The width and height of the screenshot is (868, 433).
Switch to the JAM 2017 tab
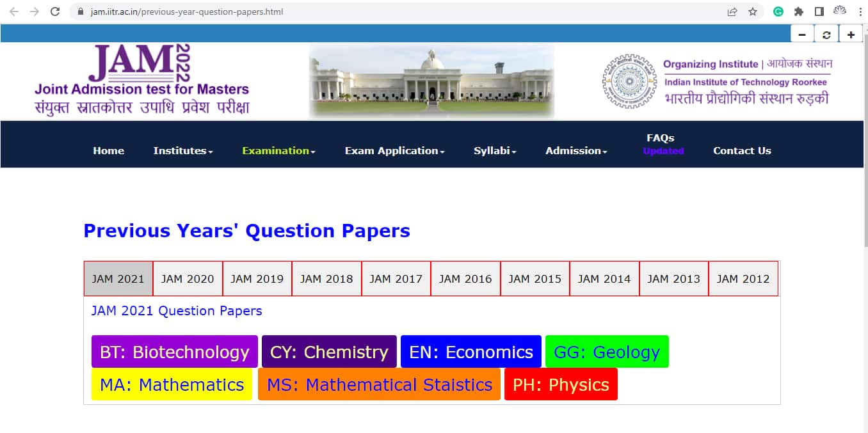point(396,279)
